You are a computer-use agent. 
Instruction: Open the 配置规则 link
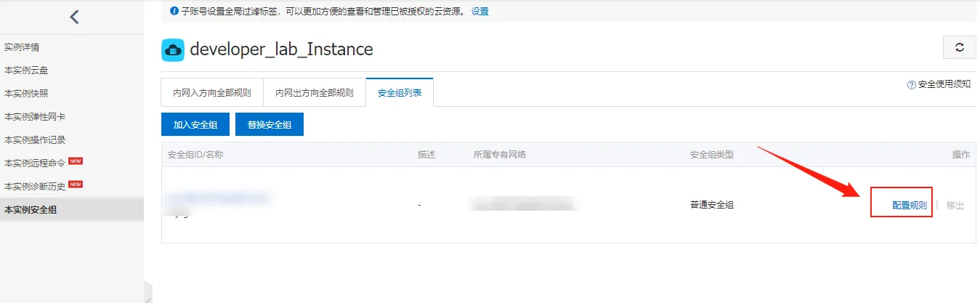tap(910, 206)
